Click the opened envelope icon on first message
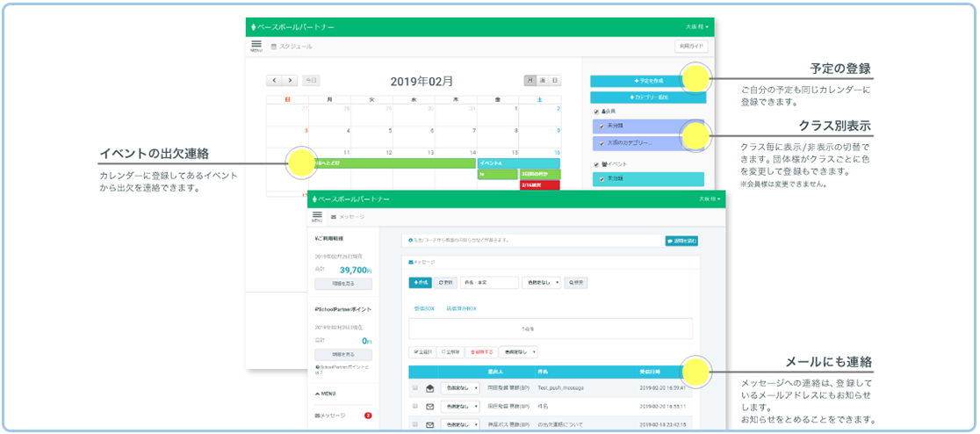This screenshot has height=434, width=980. coord(429,387)
